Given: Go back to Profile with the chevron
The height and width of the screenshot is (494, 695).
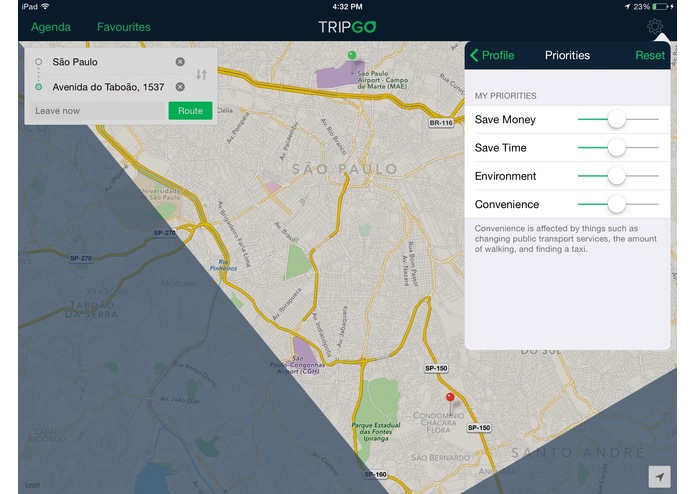Looking at the screenshot, I should point(474,55).
